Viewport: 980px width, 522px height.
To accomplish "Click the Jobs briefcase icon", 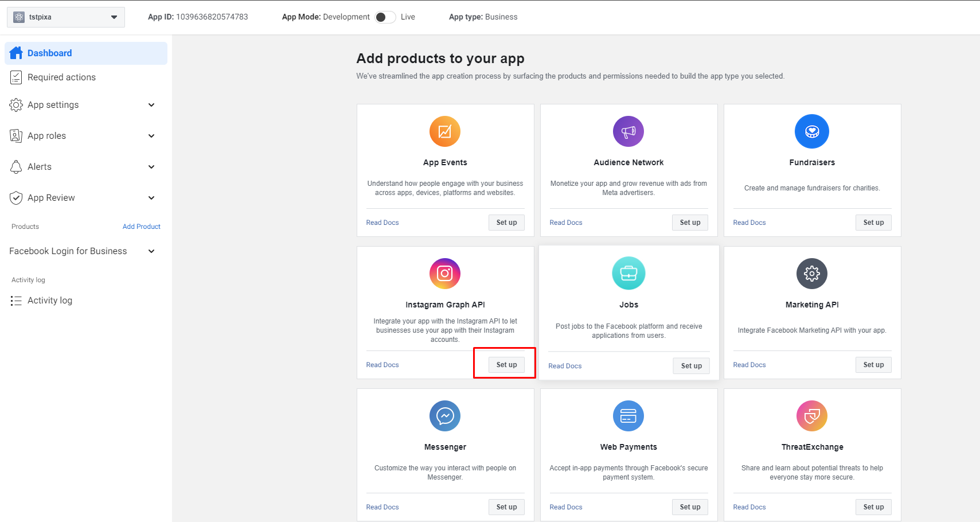I will point(628,273).
